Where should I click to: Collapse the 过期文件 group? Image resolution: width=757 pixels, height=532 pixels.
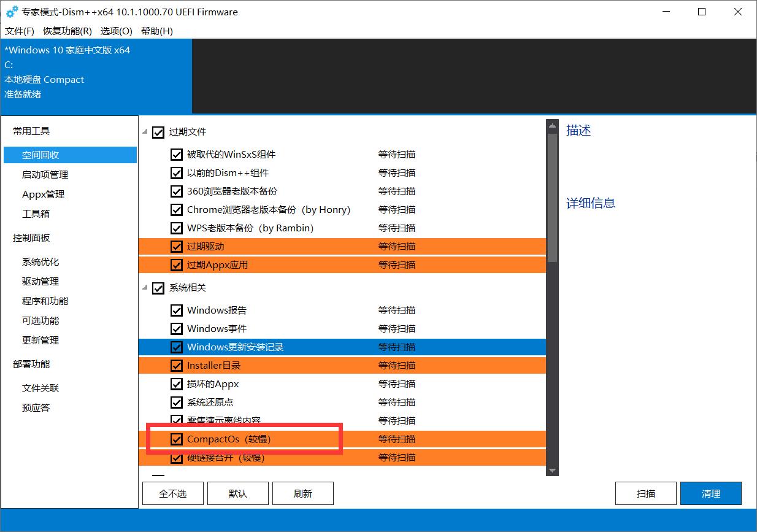pos(145,132)
